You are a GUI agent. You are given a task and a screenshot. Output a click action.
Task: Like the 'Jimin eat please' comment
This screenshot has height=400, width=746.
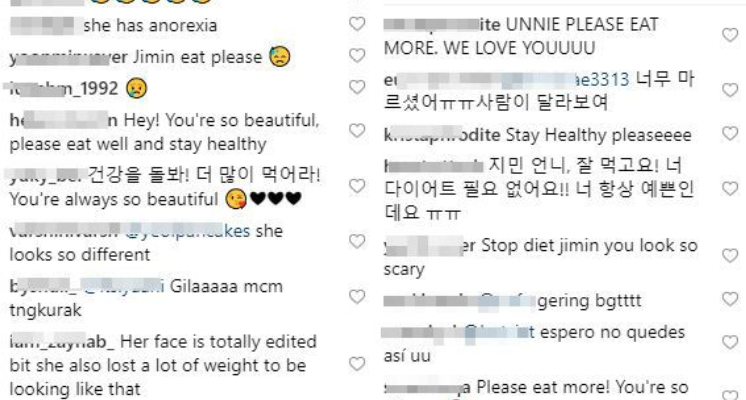coord(357,56)
